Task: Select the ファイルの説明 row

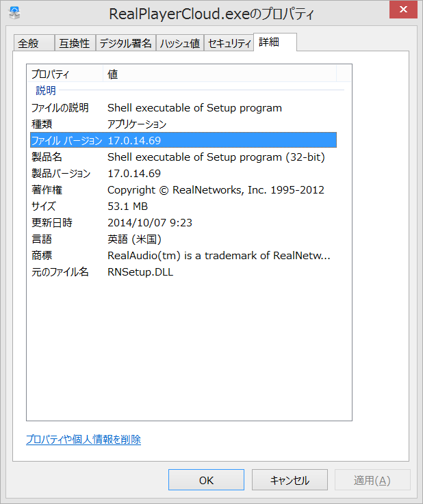Action: [x=183, y=108]
